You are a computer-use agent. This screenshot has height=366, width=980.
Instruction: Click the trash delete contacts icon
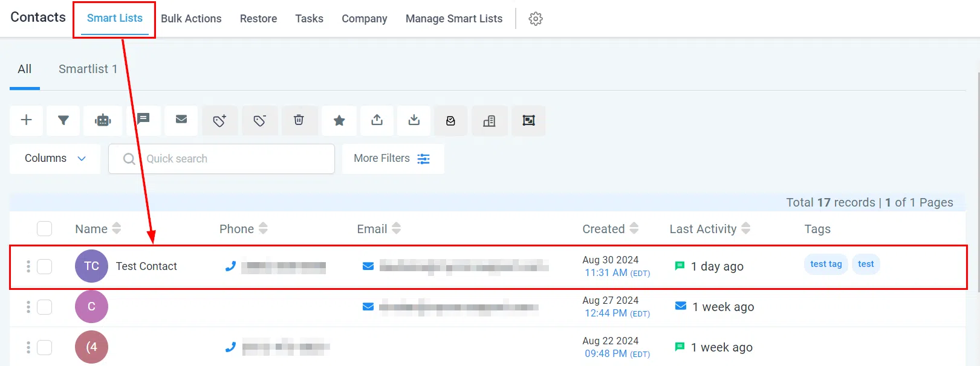tap(299, 120)
